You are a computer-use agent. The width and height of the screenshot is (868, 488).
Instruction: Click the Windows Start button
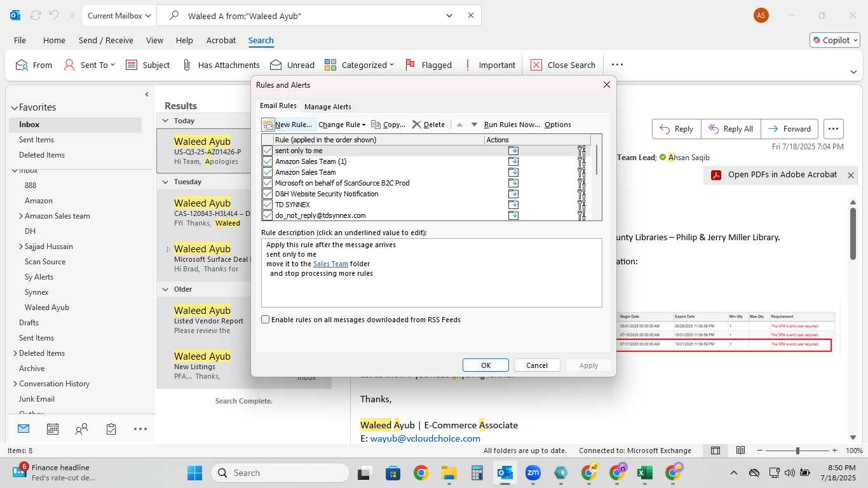pos(194,473)
